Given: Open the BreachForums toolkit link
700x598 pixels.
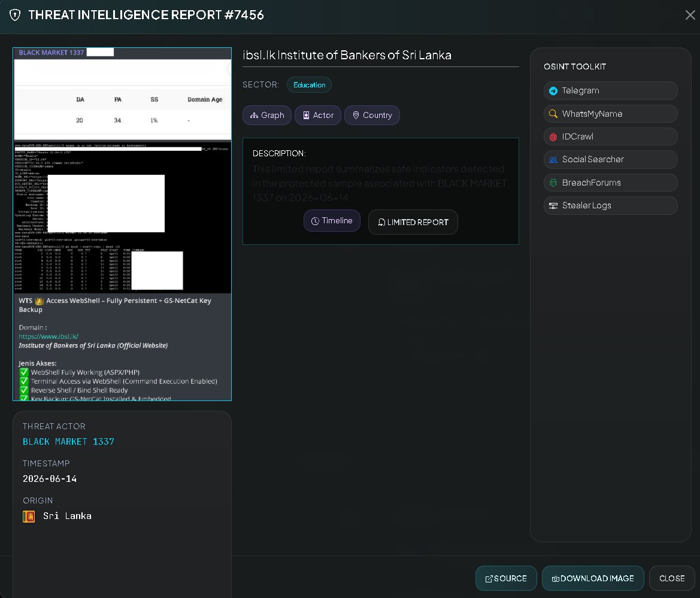Looking at the screenshot, I should (610, 183).
